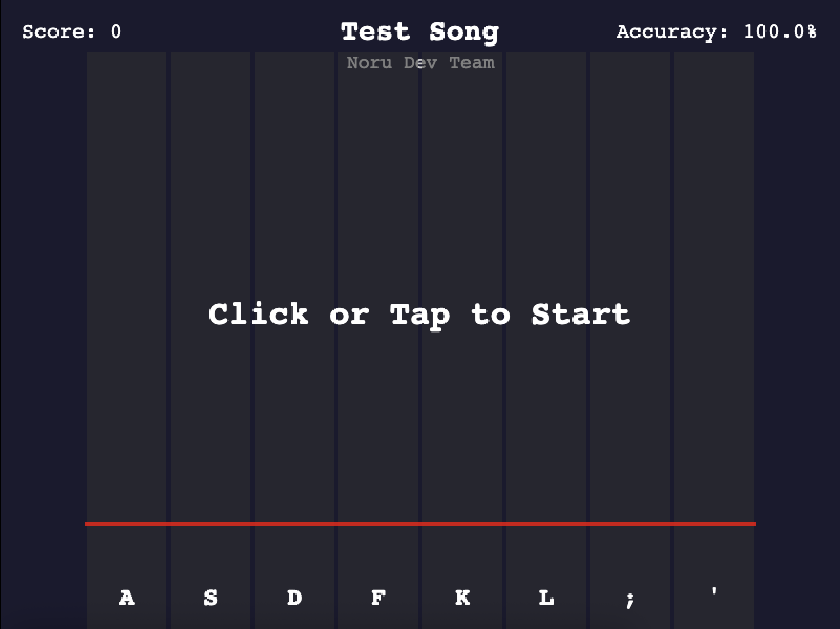Click the 'Noru Dev Team' artist subtitle

(x=420, y=63)
